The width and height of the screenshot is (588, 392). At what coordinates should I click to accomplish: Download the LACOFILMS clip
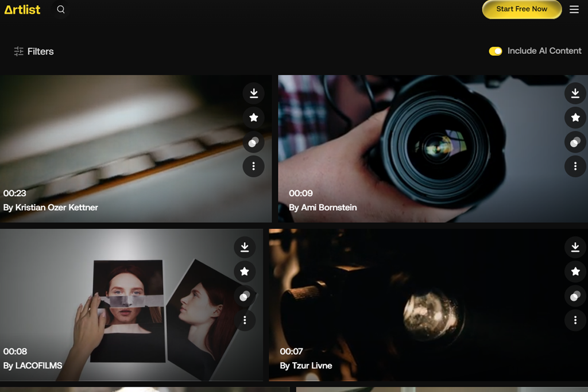coord(245,247)
